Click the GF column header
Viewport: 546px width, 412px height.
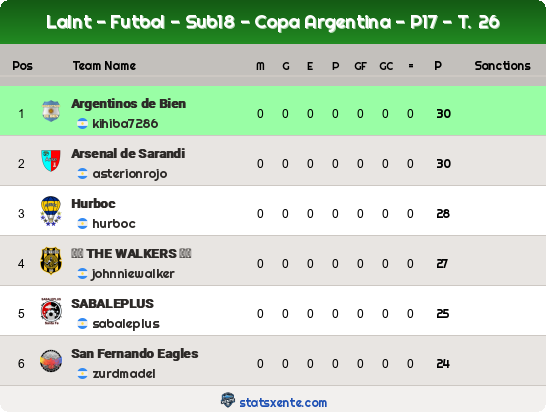point(360,66)
